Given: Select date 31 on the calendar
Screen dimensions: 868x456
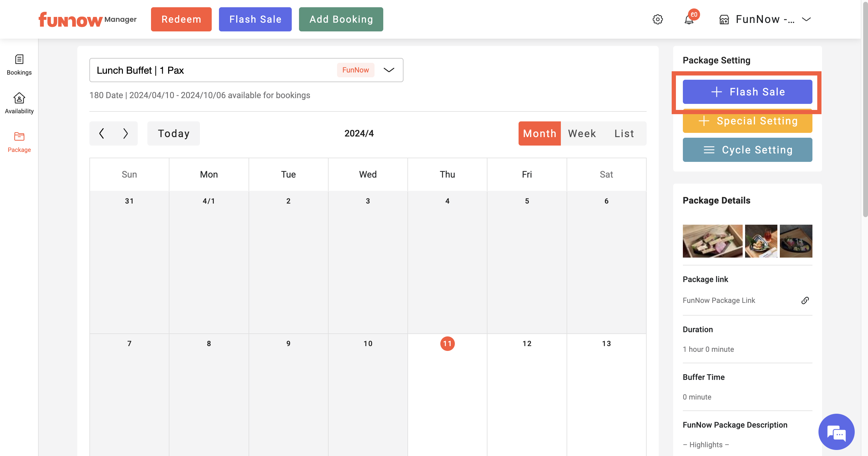Looking at the screenshot, I should tap(129, 201).
